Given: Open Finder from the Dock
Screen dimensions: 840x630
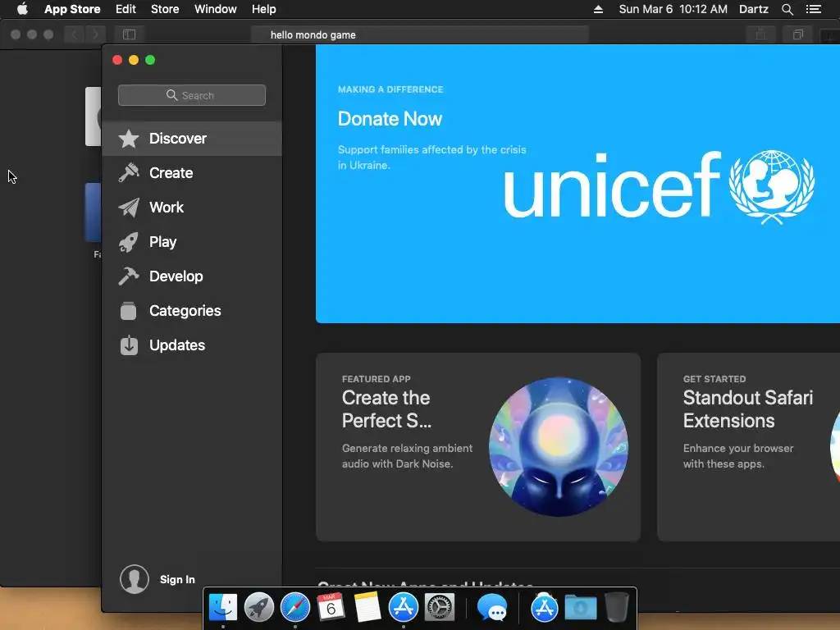Looking at the screenshot, I should pyautogui.click(x=223, y=608).
